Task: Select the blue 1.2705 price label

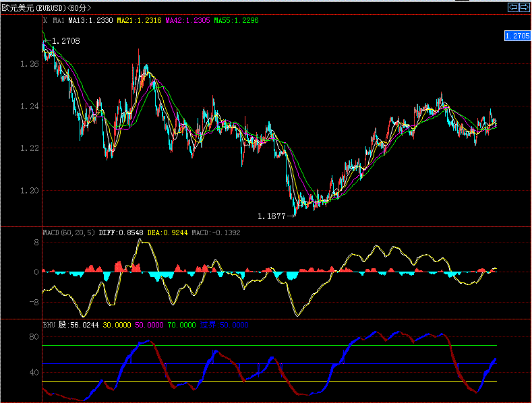Action: [x=517, y=36]
